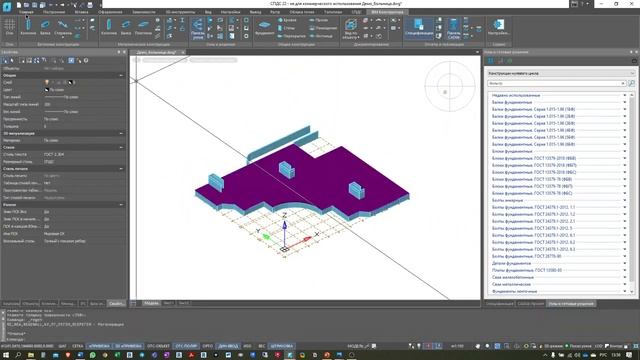The width and height of the screenshot is (640, 360).
Task: Click the Вид по объекту tool
Action: pyautogui.click(x=351, y=29)
